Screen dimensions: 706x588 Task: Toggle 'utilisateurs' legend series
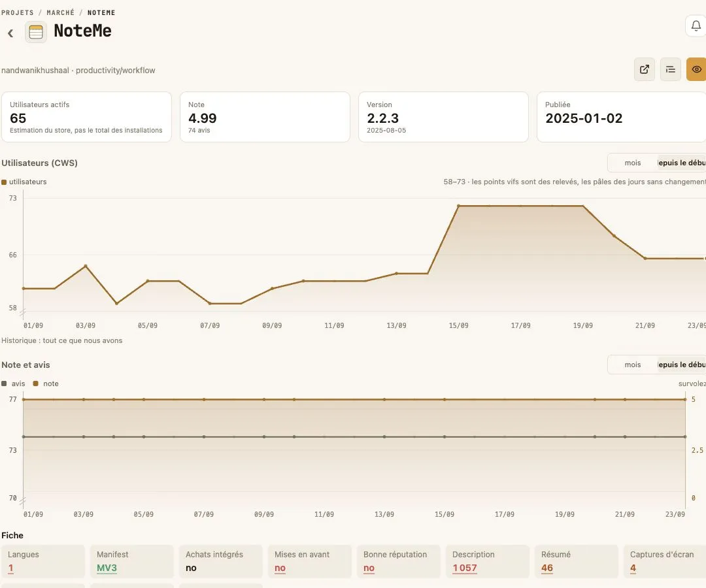tap(24, 182)
